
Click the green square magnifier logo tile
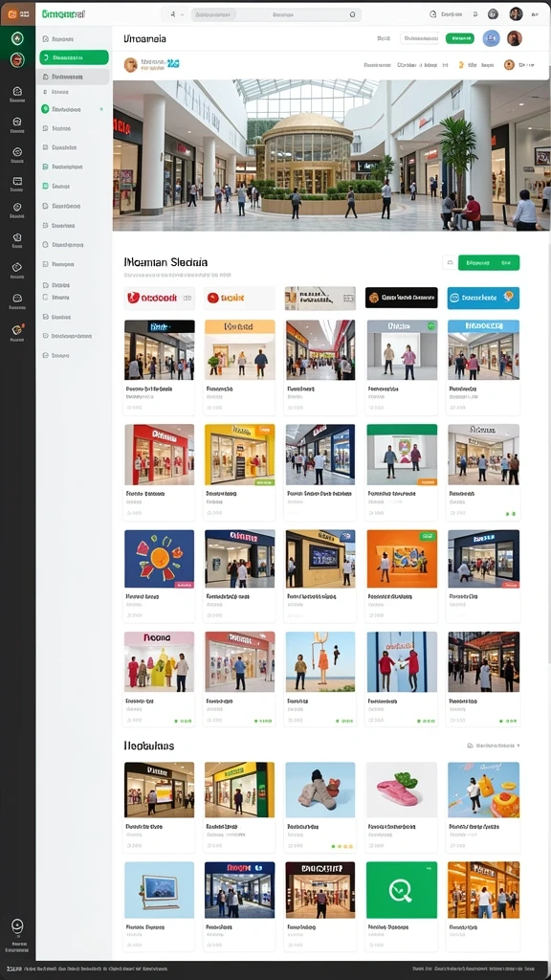click(x=402, y=890)
